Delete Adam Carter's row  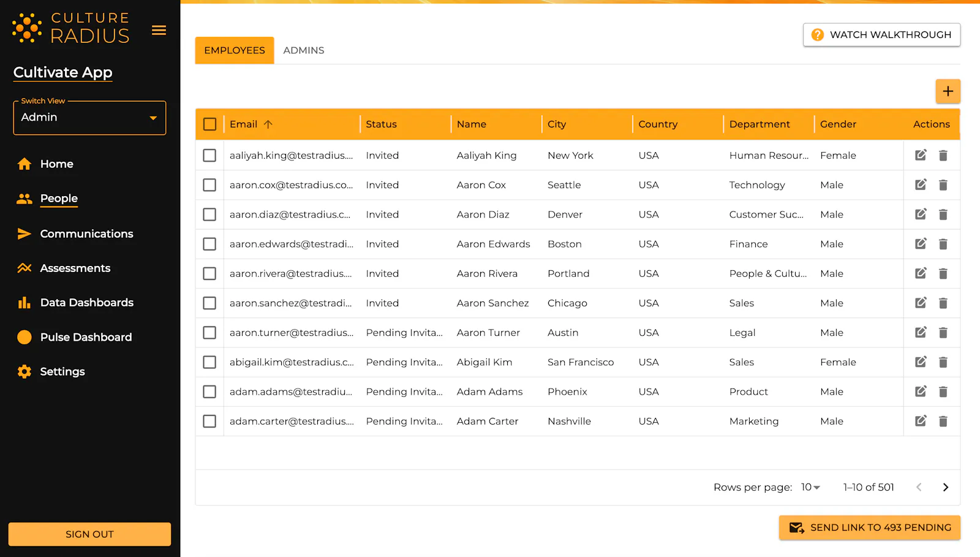tap(943, 422)
